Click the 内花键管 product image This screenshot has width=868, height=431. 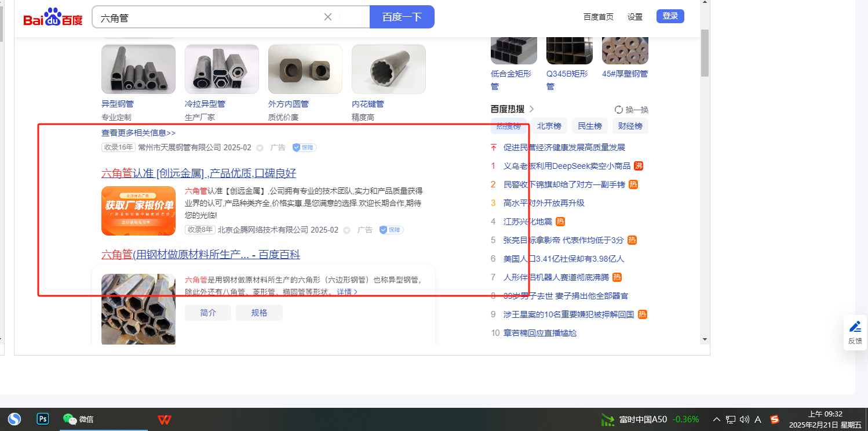pos(389,69)
